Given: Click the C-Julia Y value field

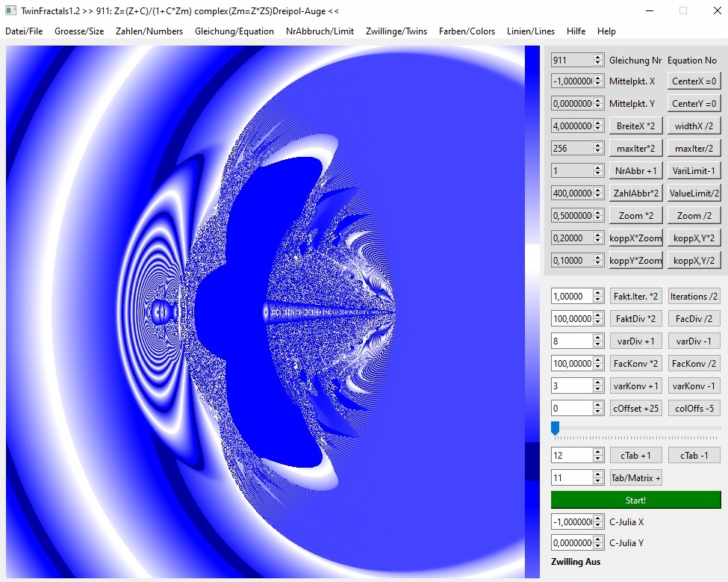Looking at the screenshot, I should click(577, 542).
